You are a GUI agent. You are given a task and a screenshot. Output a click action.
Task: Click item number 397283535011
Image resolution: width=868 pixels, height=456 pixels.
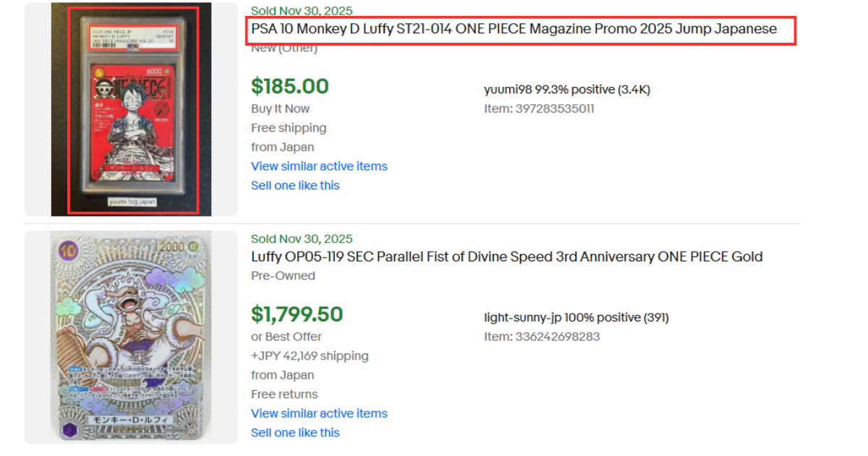[x=539, y=109]
